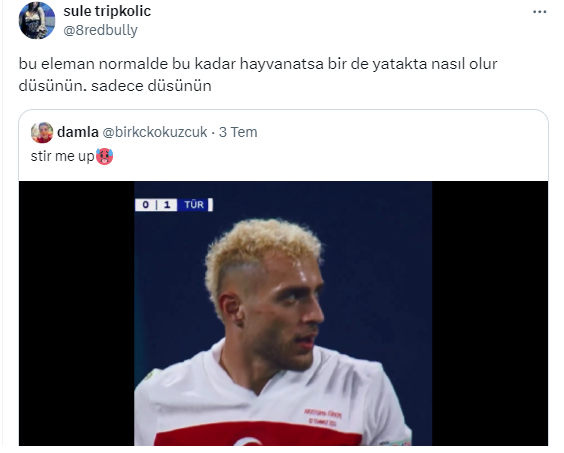Screen dimensions: 564x453
Task: Click the sule tripkolic display name
Action: (x=107, y=11)
